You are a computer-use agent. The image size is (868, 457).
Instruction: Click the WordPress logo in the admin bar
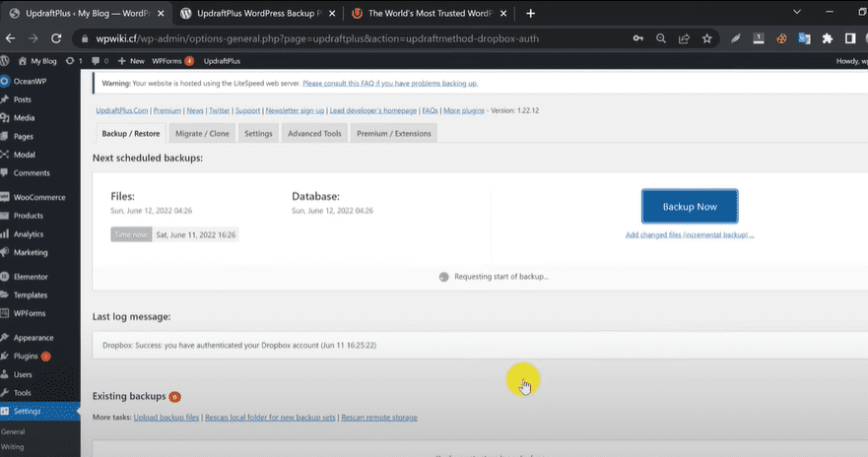click(5, 61)
